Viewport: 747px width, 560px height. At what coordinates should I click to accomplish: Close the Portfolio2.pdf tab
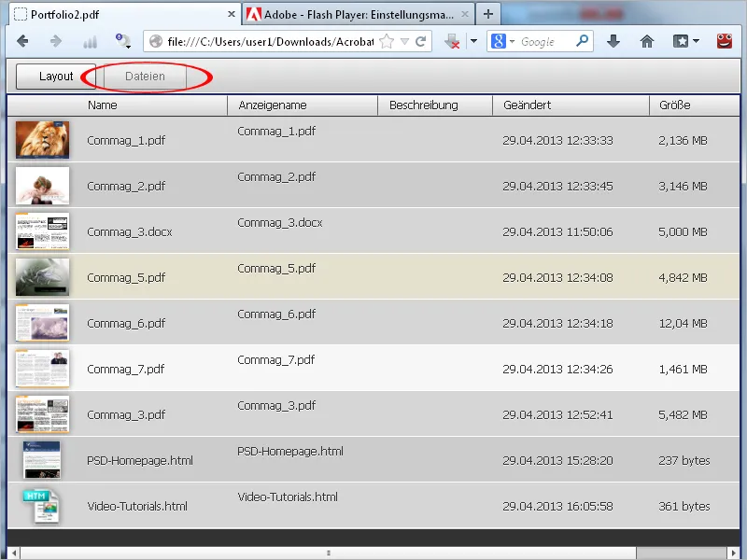click(231, 14)
